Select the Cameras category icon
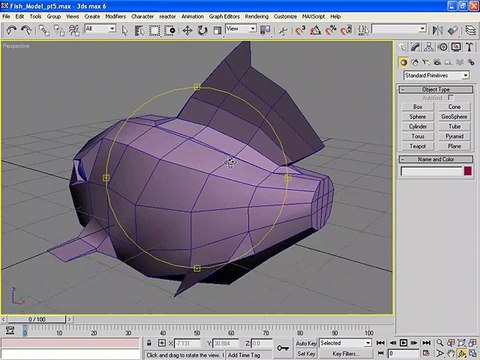 coord(437,62)
